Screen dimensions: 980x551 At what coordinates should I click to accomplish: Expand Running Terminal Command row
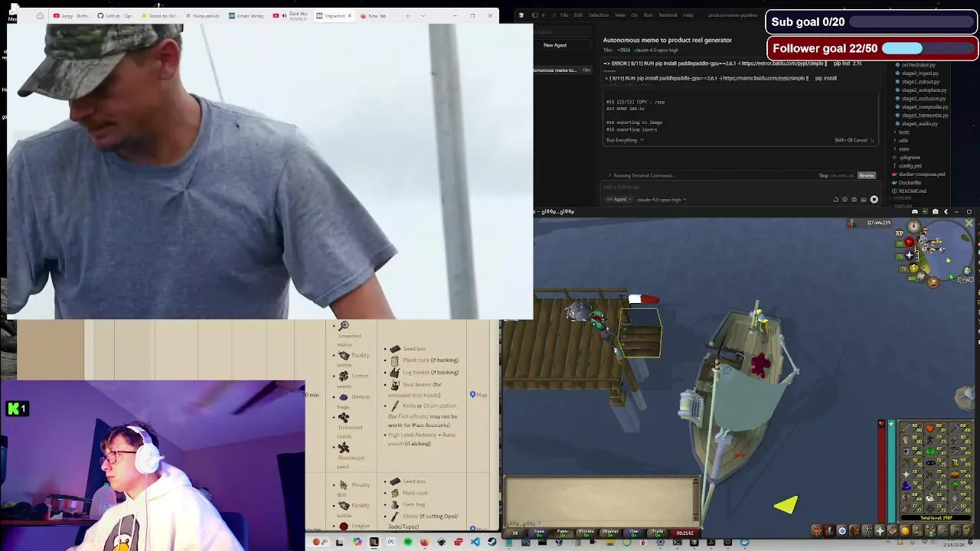(643, 175)
